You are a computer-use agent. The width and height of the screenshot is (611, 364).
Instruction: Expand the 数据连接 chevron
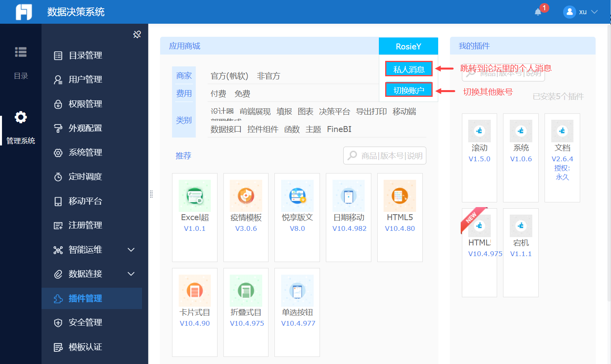pyautogui.click(x=131, y=274)
